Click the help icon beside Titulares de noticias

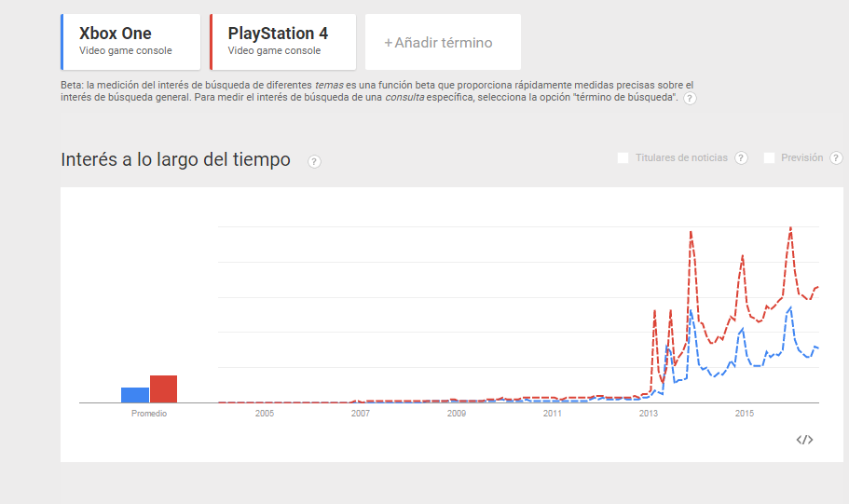[741, 158]
